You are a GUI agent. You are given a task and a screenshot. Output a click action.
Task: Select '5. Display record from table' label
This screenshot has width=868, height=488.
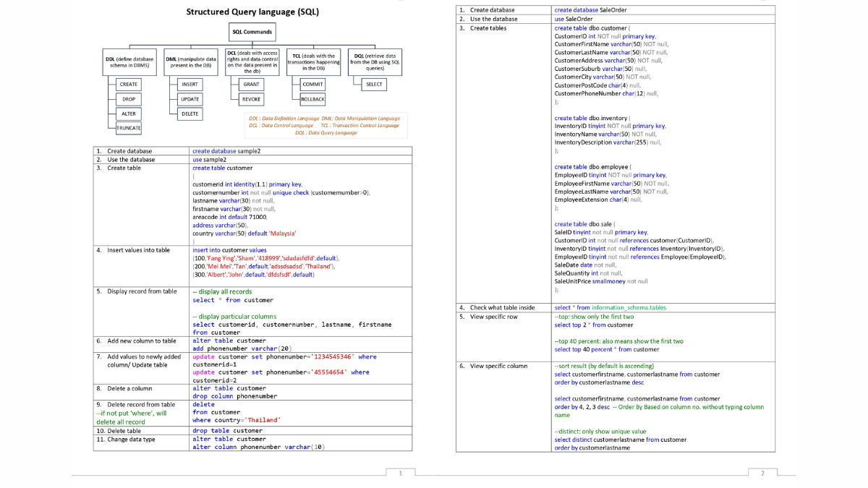tap(137, 291)
